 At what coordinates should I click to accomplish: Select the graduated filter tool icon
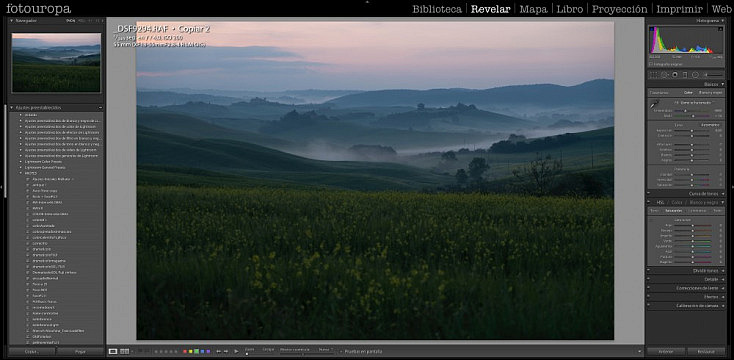pos(685,75)
